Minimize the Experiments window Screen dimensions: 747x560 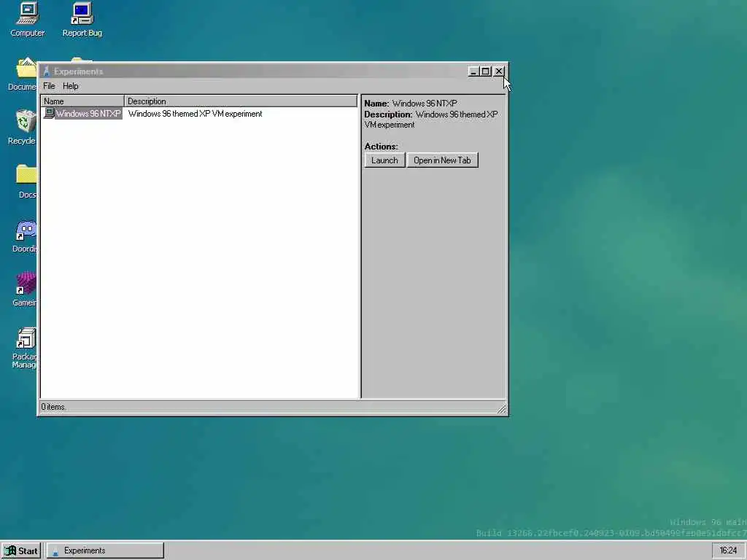(x=473, y=71)
